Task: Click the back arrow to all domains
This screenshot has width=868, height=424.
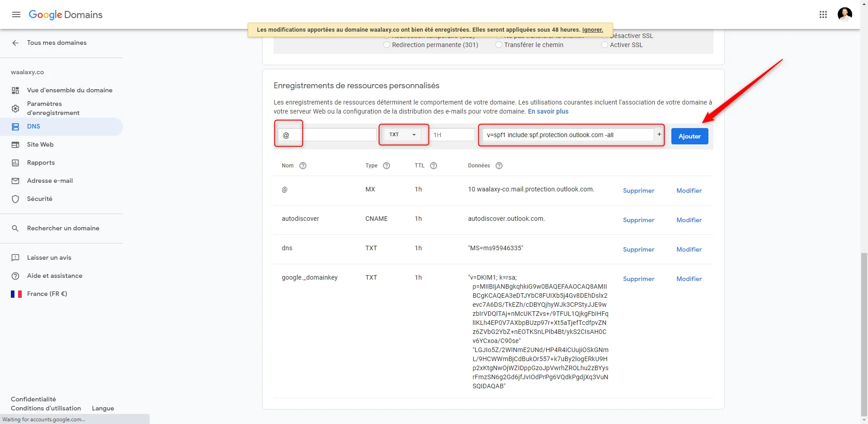Action: pyautogui.click(x=15, y=43)
